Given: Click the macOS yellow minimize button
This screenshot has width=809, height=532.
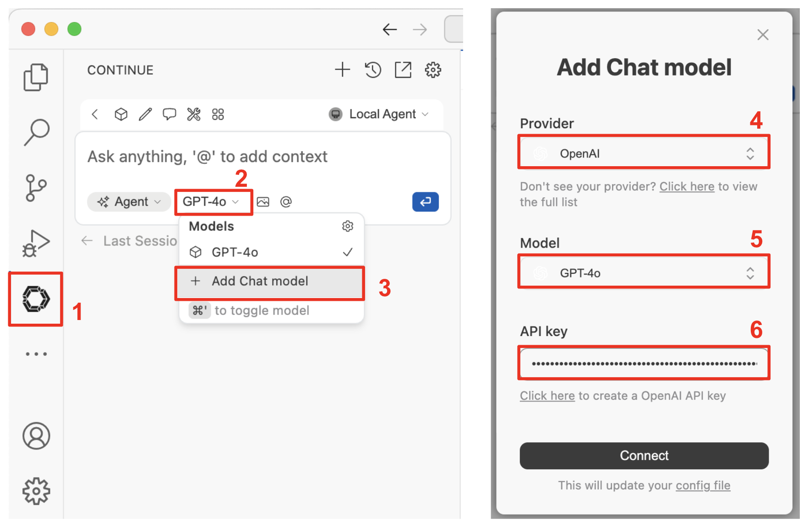Looking at the screenshot, I should [x=51, y=29].
